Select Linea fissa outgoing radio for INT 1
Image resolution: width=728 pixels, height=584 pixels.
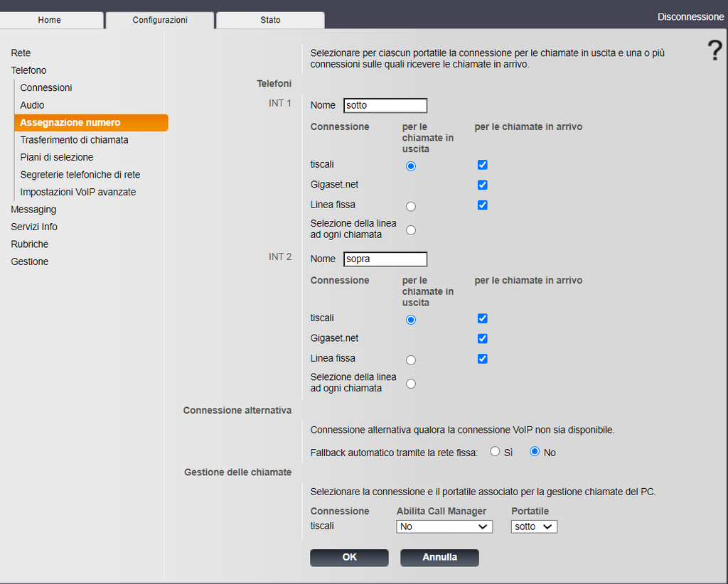[411, 207]
